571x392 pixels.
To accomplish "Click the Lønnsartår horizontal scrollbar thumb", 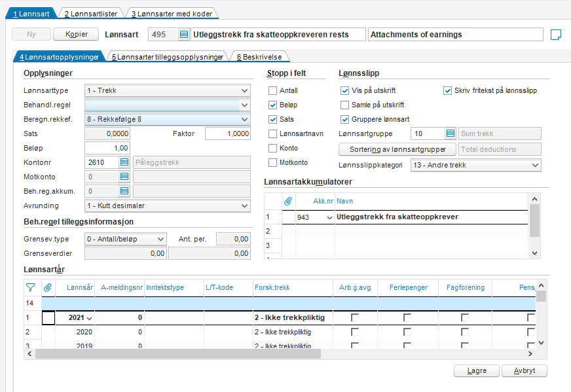I will tap(178, 354).
